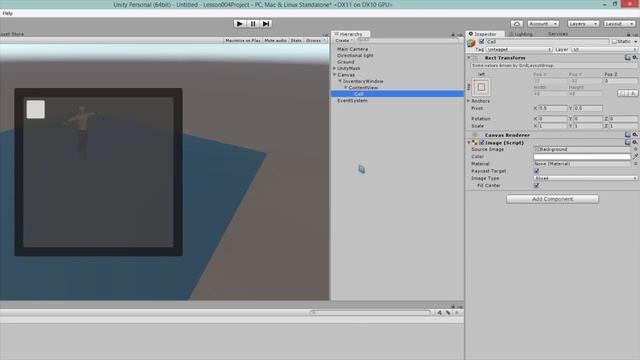640x360 pixels.
Task: Toggle the Fill Center checkbox
Action: coord(536,186)
